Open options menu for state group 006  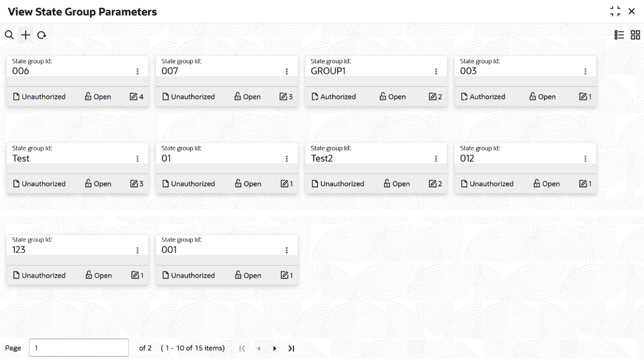coord(137,71)
